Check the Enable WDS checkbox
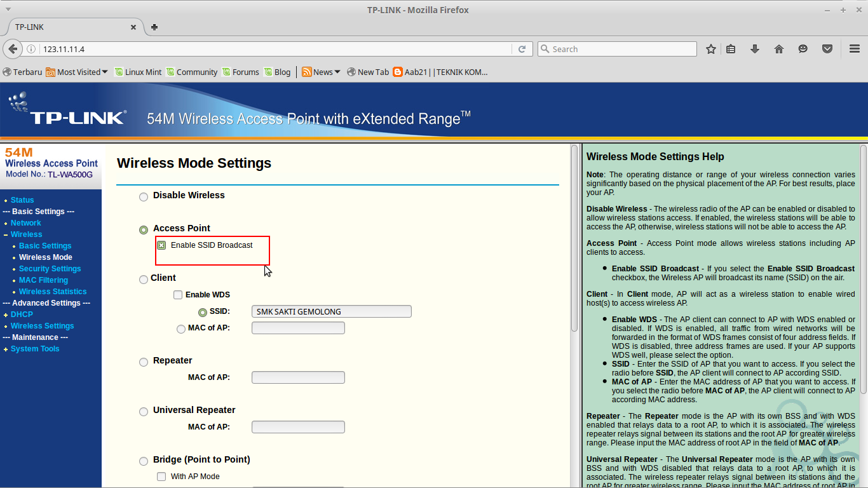This screenshot has width=868, height=488. [x=178, y=294]
